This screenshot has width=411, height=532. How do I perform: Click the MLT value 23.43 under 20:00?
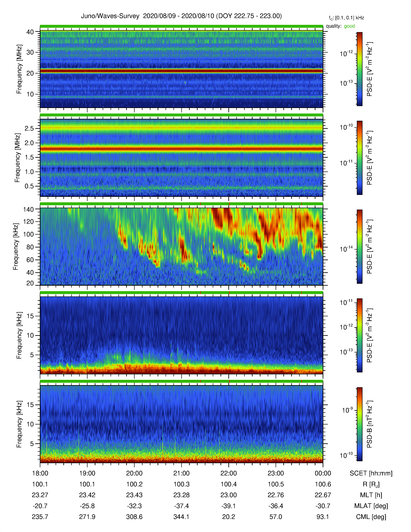pos(134,495)
